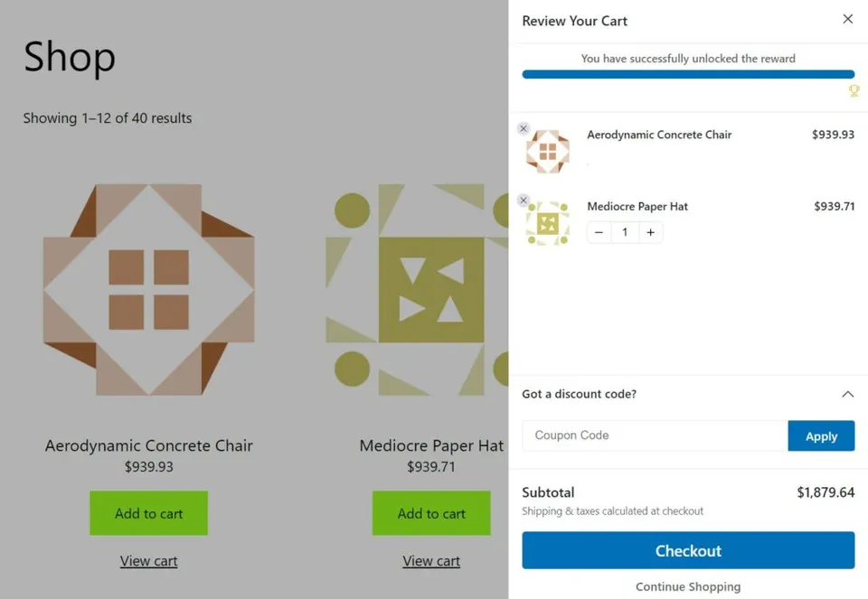Open Aerodynamic Concrete Chair cart thumbnail
The width and height of the screenshot is (868, 599).
[548, 151]
